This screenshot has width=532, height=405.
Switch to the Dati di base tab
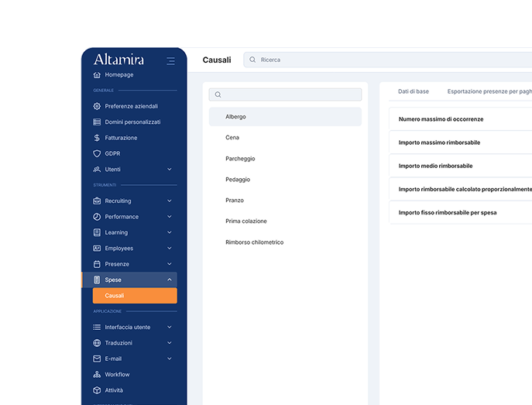[x=414, y=91]
